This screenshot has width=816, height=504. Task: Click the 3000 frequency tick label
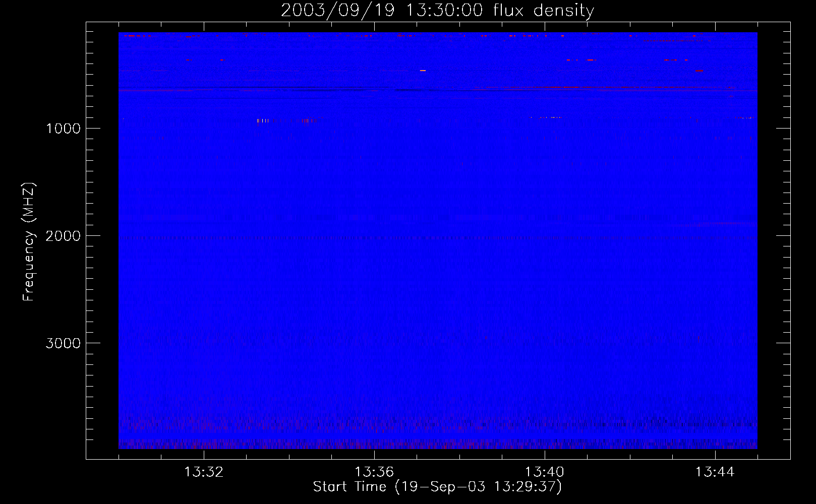(63, 343)
